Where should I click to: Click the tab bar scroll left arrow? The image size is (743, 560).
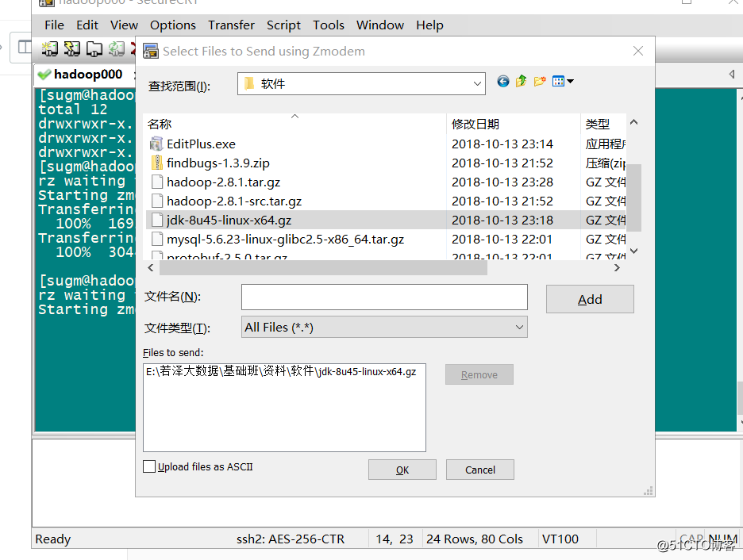[x=732, y=75]
